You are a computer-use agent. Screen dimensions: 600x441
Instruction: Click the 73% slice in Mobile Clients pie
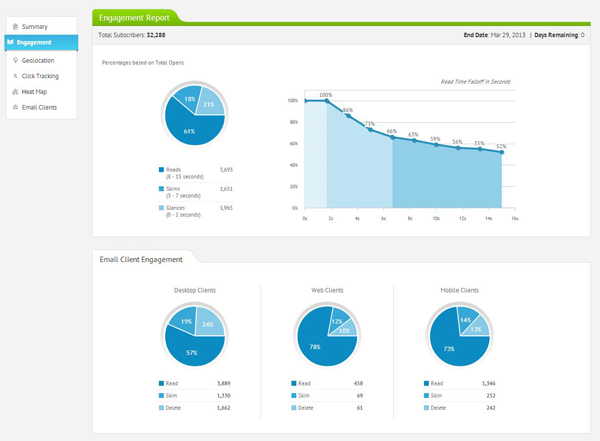(449, 349)
